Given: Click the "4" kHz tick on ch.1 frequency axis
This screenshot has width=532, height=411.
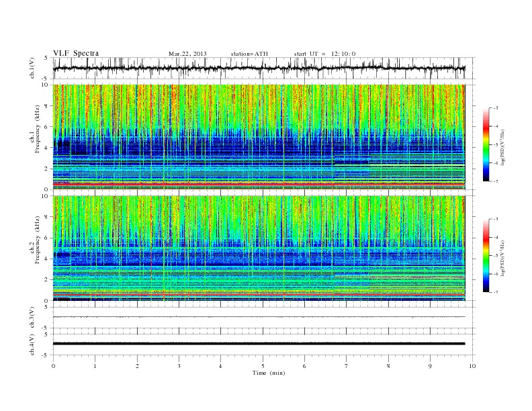Looking at the screenshot, I should click(47, 148).
